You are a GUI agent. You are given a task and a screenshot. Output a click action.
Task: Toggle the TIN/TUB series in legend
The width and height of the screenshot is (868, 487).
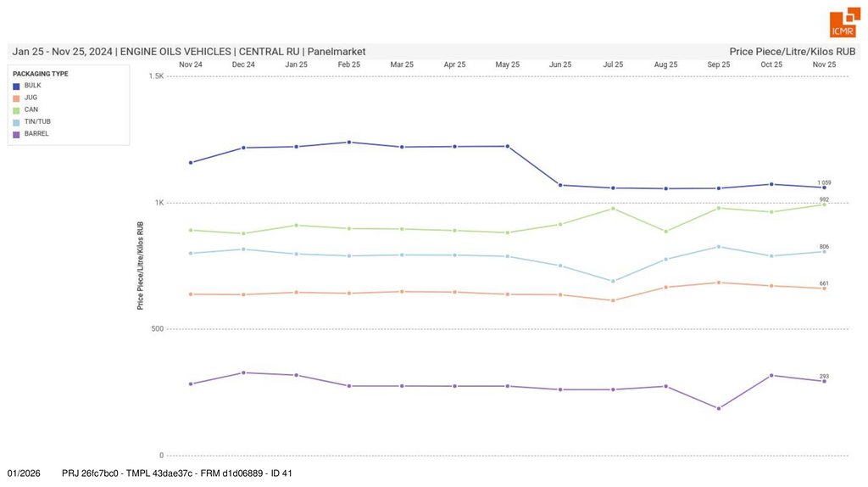(x=36, y=121)
